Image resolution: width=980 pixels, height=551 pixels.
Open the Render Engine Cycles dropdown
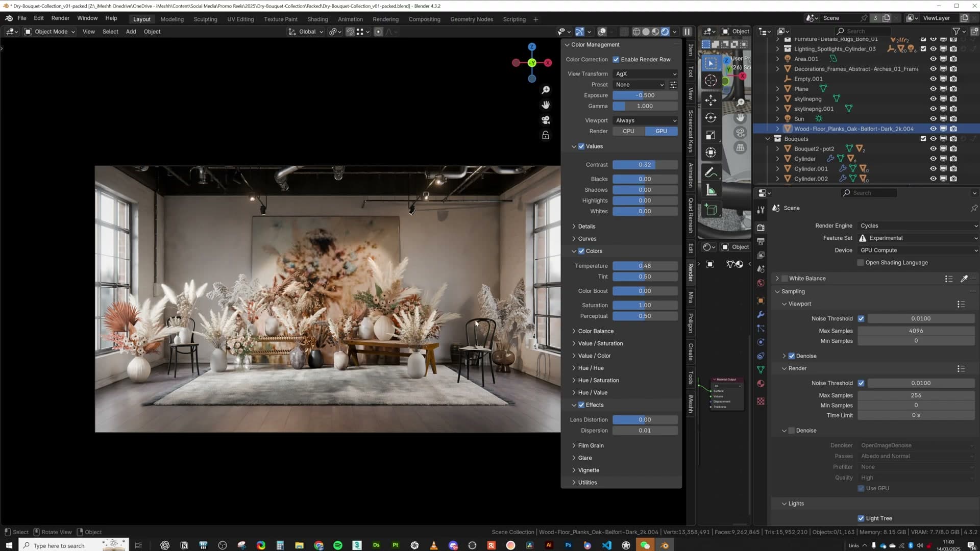(918, 226)
